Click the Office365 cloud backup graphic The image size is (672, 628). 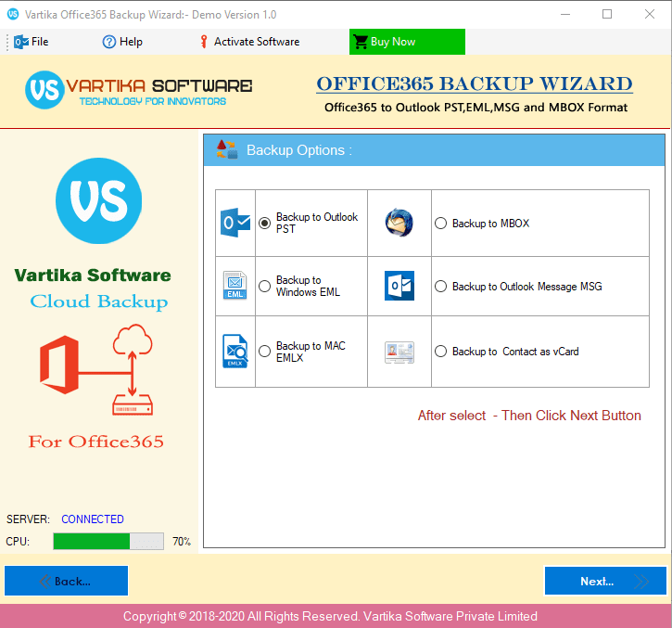[96, 370]
